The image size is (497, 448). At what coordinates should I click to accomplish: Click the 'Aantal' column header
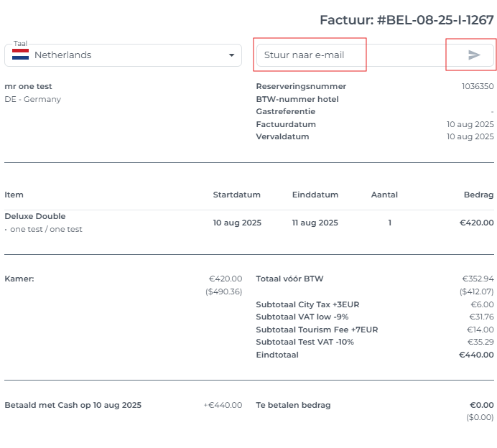click(384, 195)
